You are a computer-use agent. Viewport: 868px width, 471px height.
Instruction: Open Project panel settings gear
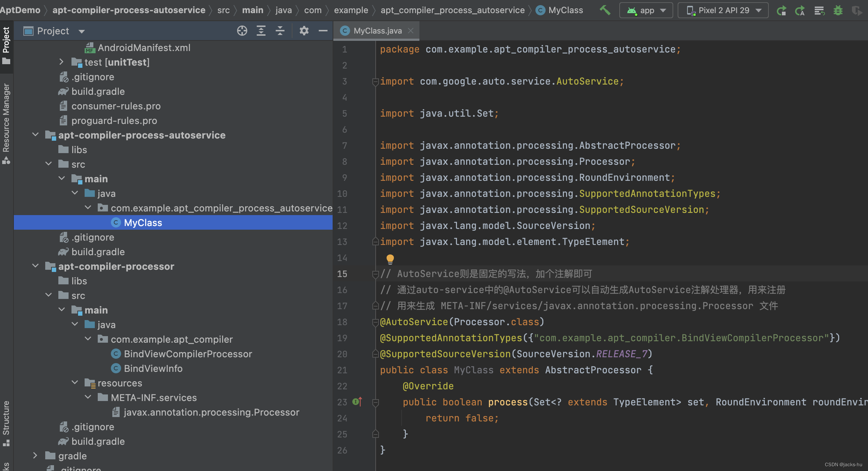click(304, 31)
